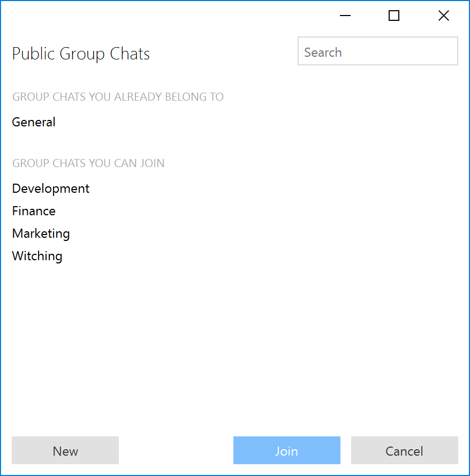470x476 pixels.
Task: Maximize the group chats dialog window
Action: [x=394, y=16]
